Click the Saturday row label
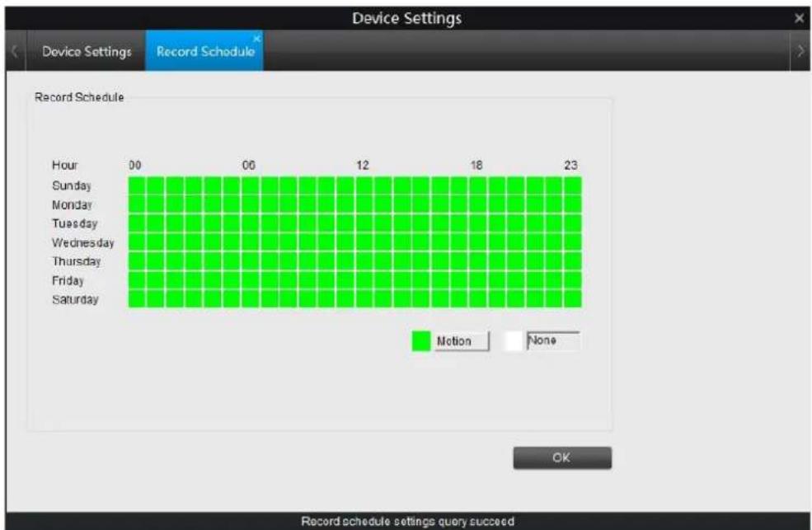The height and width of the screenshot is (530, 812). pyautogui.click(x=75, y=298)
